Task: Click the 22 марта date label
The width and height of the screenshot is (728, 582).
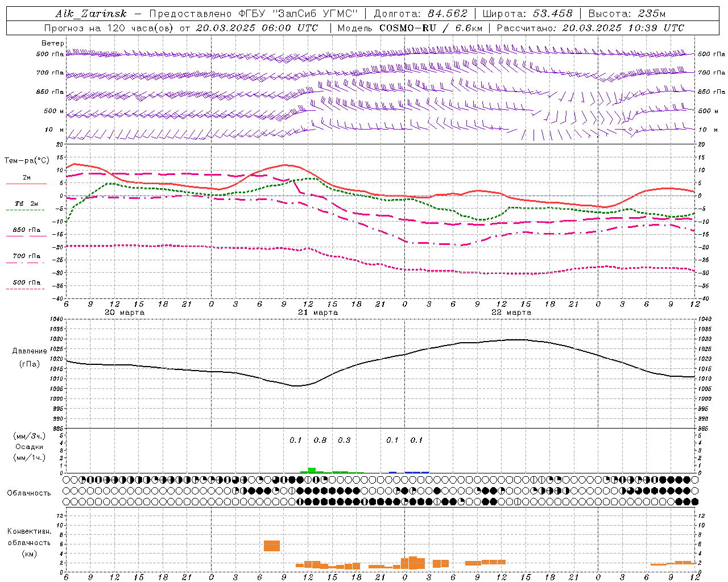Action: 511,313
